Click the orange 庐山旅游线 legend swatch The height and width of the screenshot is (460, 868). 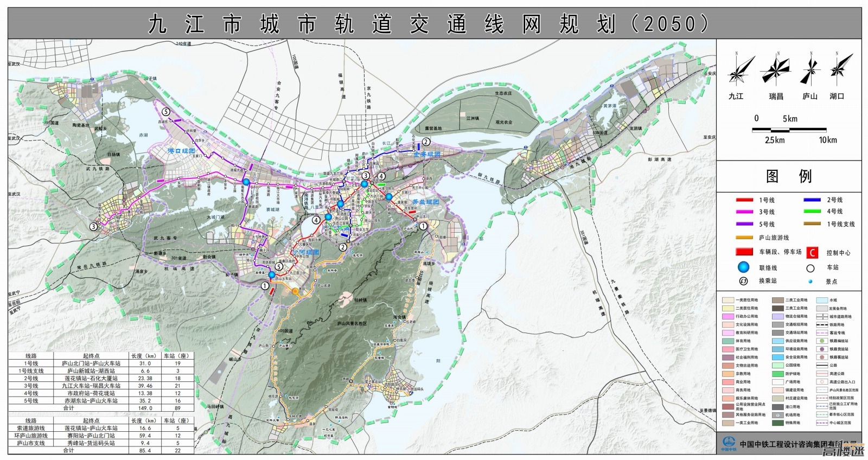[744, 238]
